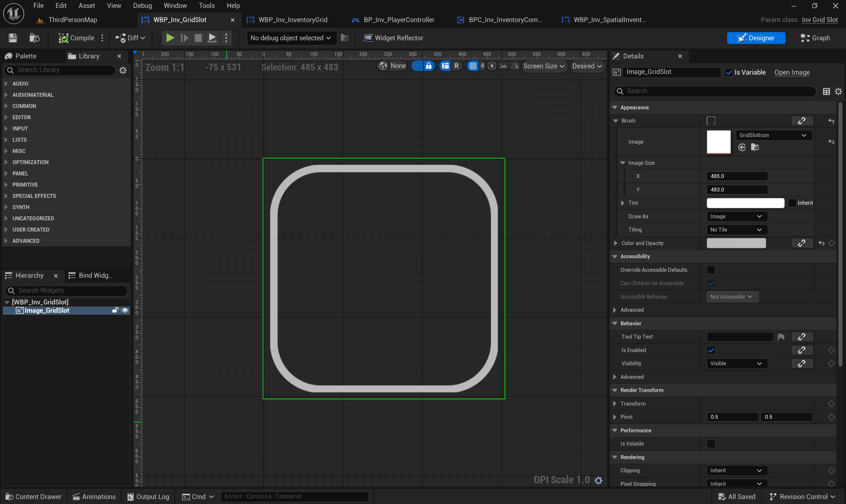Click the localization None globe icon

383,66
